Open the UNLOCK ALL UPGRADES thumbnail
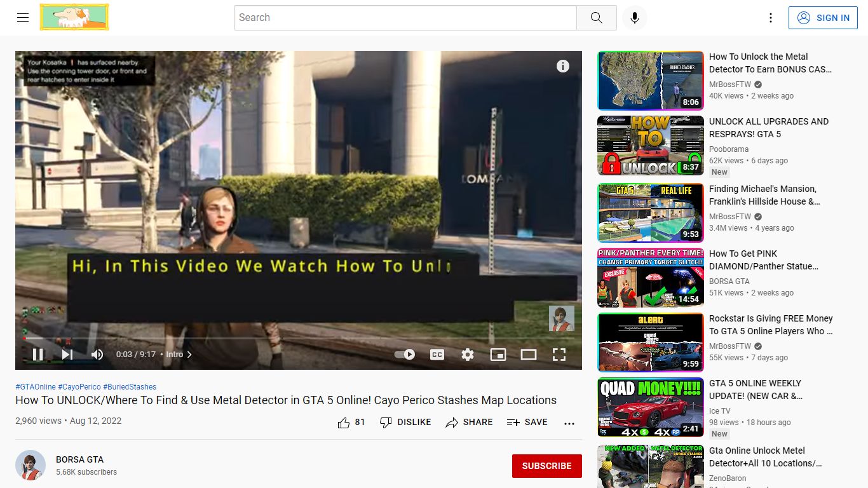Screen dimensions: 868x488 pyautogui.click(x=651, y=146)
